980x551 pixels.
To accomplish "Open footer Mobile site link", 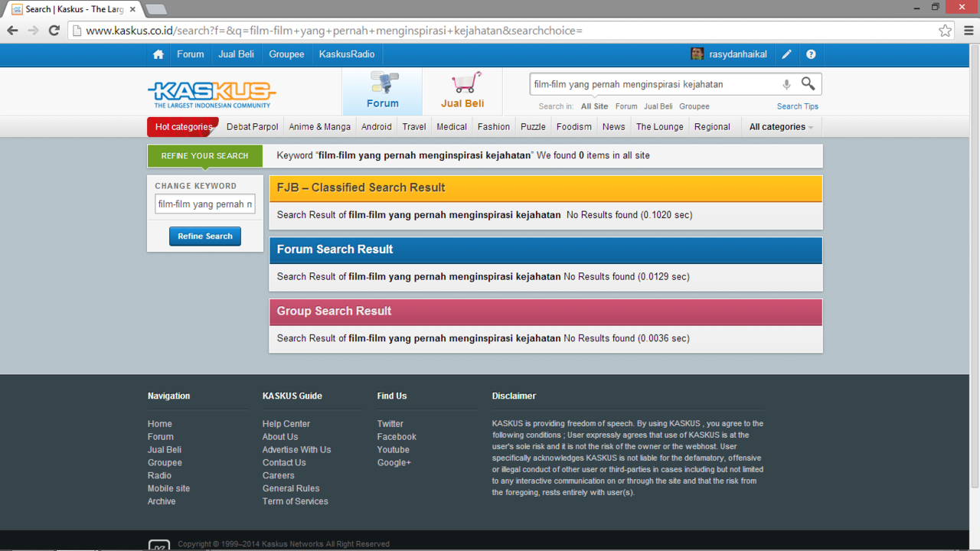I will (x=168, y=488).
